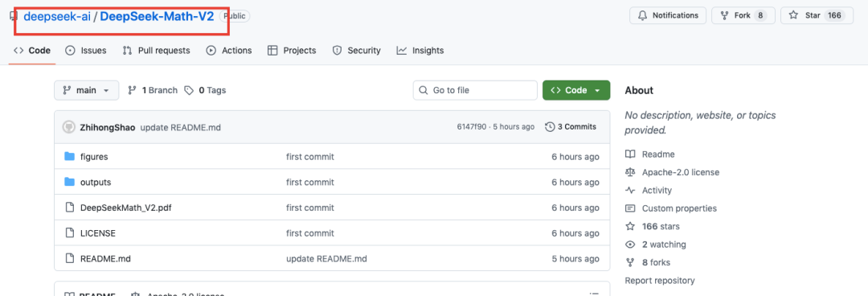The width and height of the screenshot is (868, 296).
Task: View the 1 Branch link
Action: (x=153, y=90)
